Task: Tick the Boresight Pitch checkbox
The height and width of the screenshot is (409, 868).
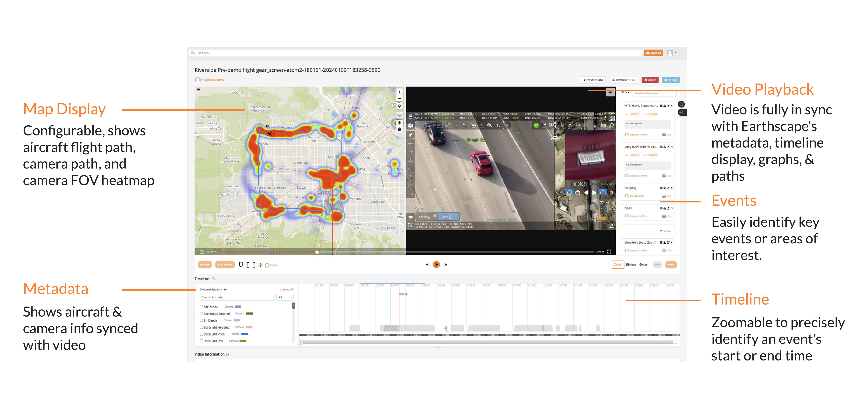Action: click(201, 334)
